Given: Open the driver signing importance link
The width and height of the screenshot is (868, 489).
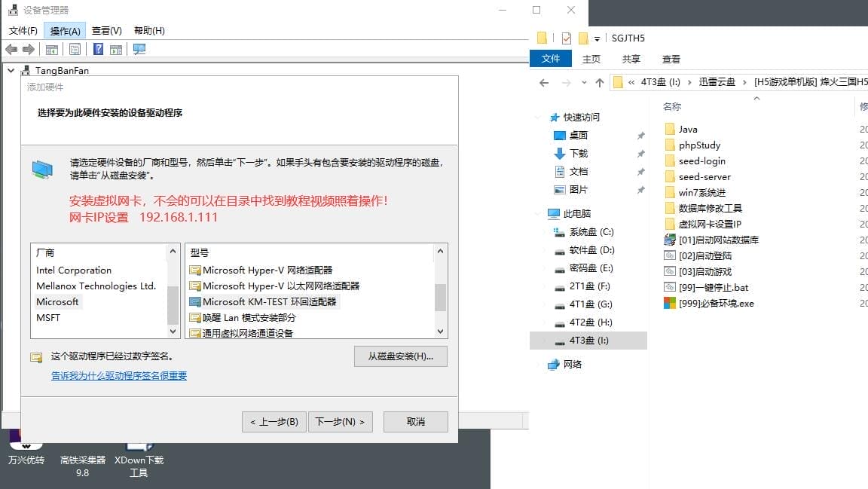Looking at the screenshot, I should [119, 376].
